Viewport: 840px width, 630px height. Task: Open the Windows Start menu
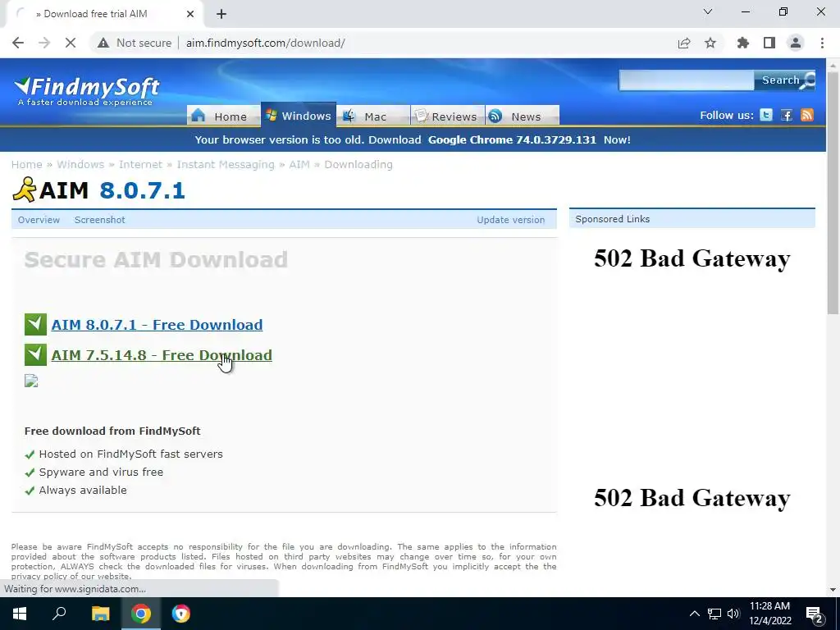(20, 614)
